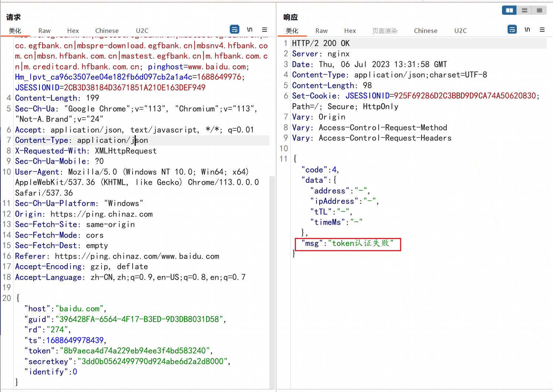Switch to Raw tab in request panel
This screenshot has width=553, height=392.
pos(44,31)
